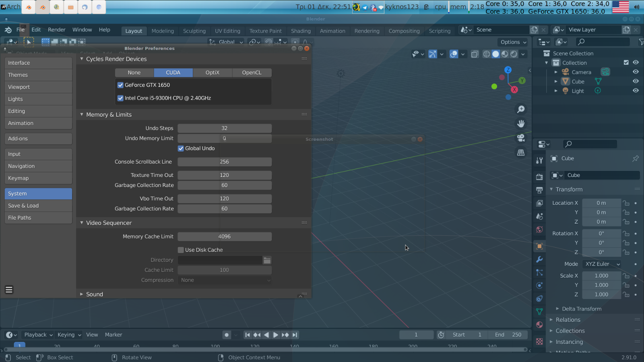Viewport: 644px width, 362px height.
Task: Open the Add-ons preferences section
Action: click(x=38, y=138)
